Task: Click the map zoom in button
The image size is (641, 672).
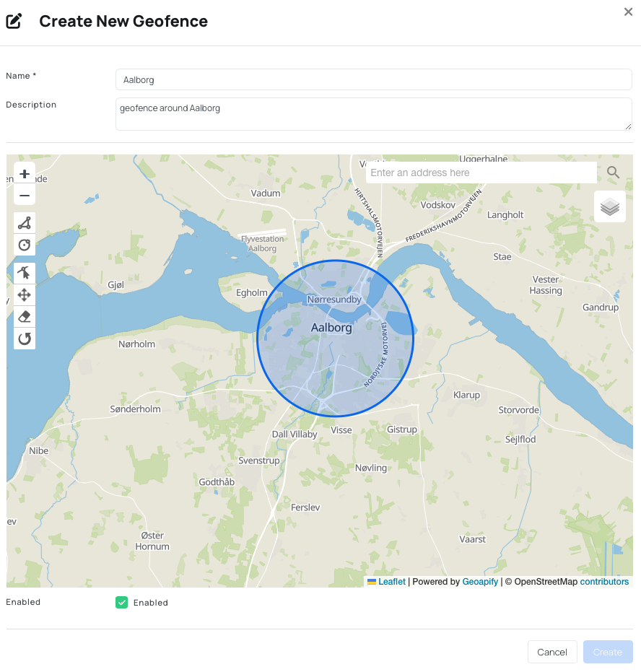Action: pyautogui.click(x=24, y=173)
